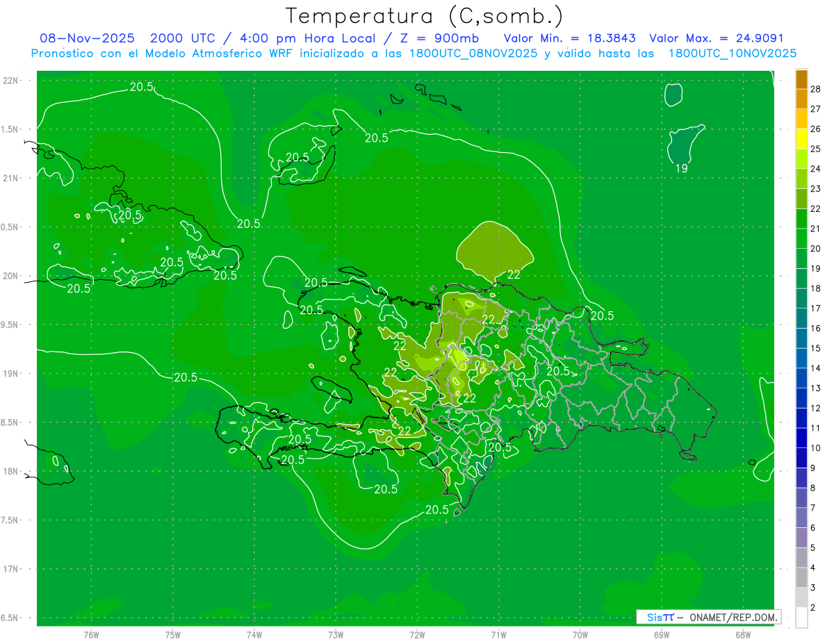Click the "Valor Min. = 18.3843" readout

pos(569,38)
